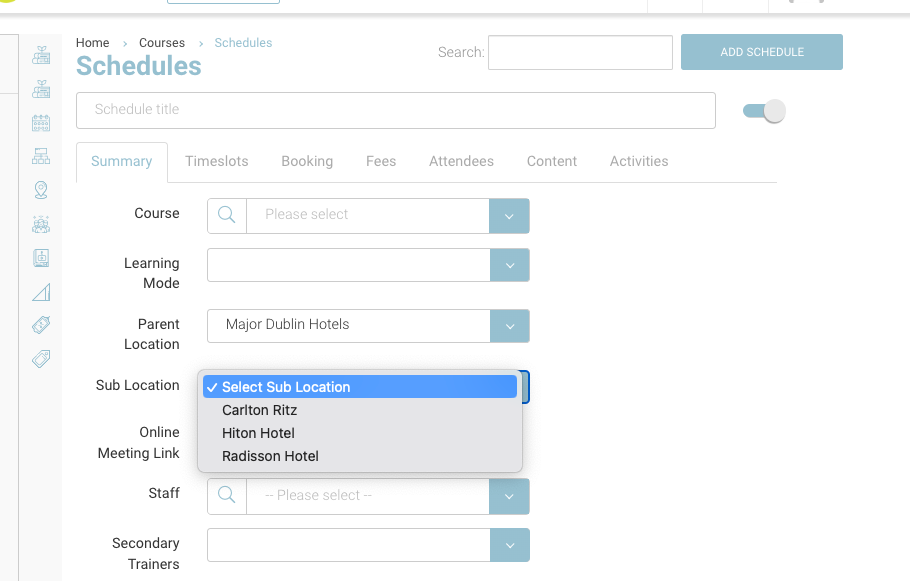Toggle the schedule publish switch

point(764,111)
